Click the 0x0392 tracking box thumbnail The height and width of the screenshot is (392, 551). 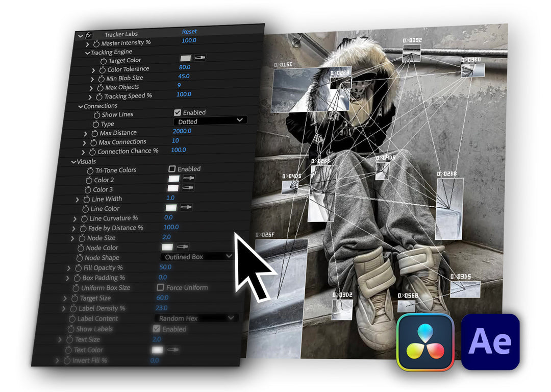point(411,54)
